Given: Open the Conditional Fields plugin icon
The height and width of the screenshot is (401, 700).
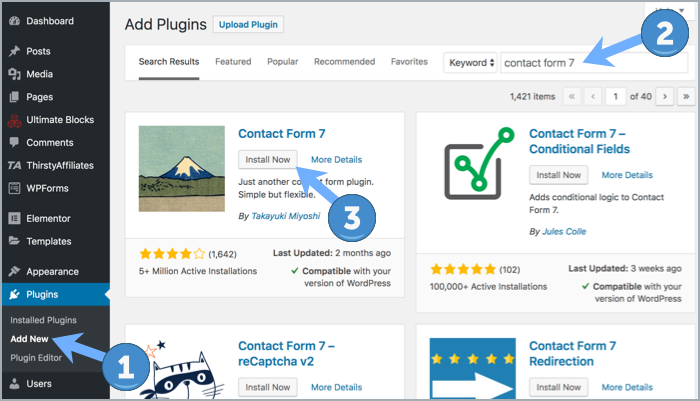Looking at the screenshot, I should [x=479, y=164].
